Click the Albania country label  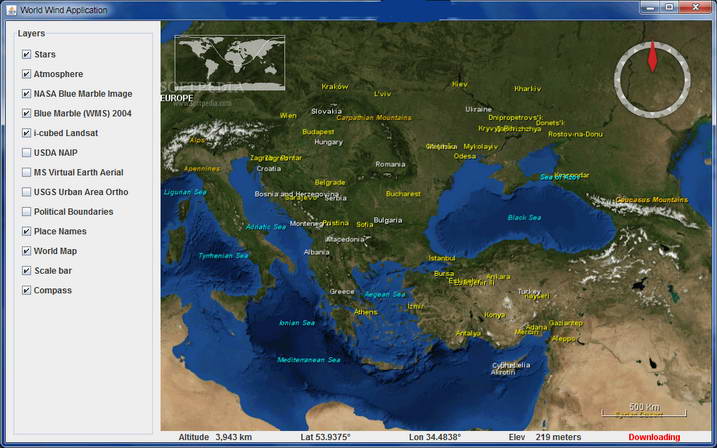(316, 252)
